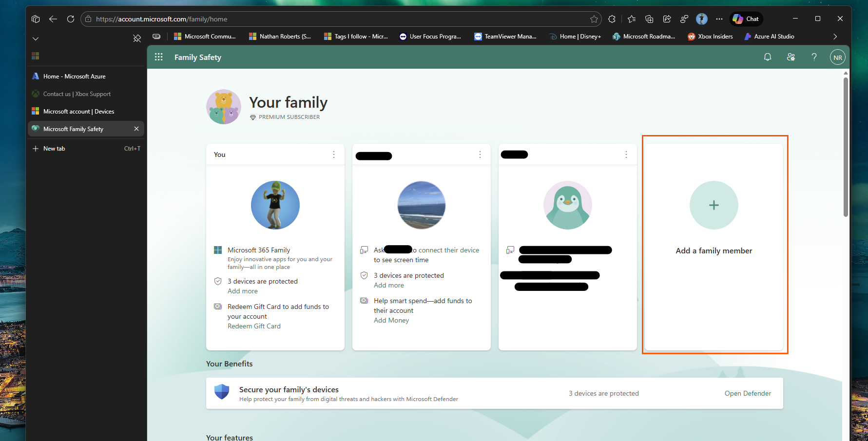
Task: Open options menu on the ocean-photo member card
Action: click(x=480, y=154)
